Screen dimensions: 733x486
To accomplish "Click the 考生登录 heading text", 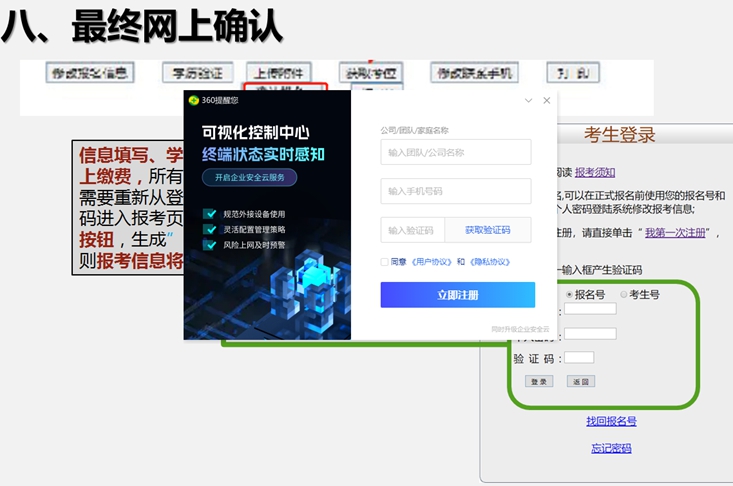I will coord(619,135).
